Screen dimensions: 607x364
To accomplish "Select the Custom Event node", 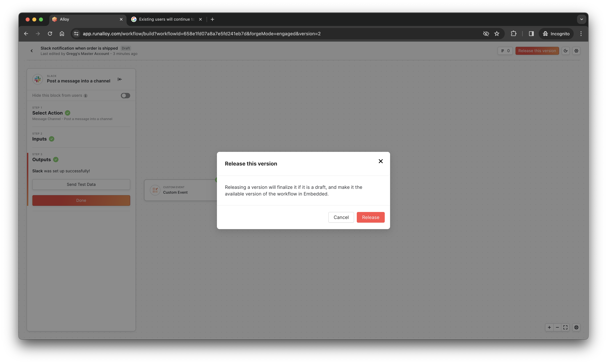I will click(180, 190).
